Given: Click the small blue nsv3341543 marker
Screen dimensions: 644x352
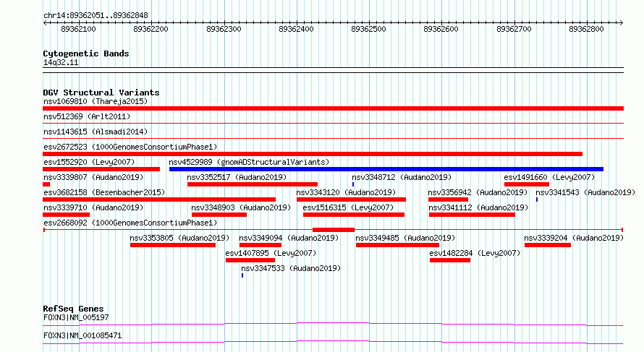Looking at the screenshot, I should tap(537, 199).
